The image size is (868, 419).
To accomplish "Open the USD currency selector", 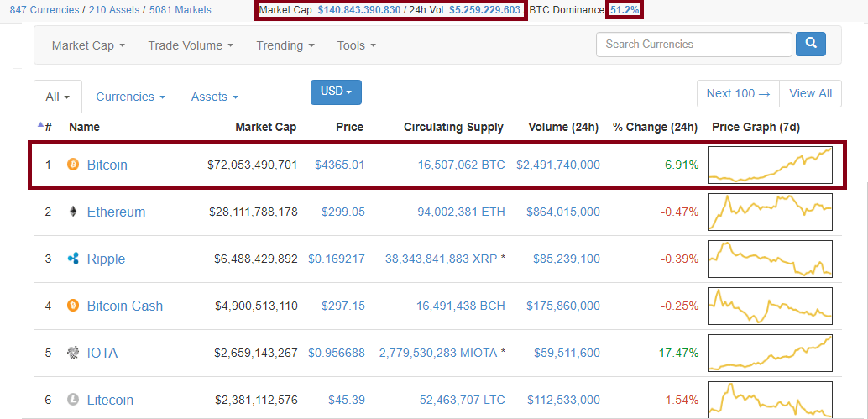I will coord(336,92).
